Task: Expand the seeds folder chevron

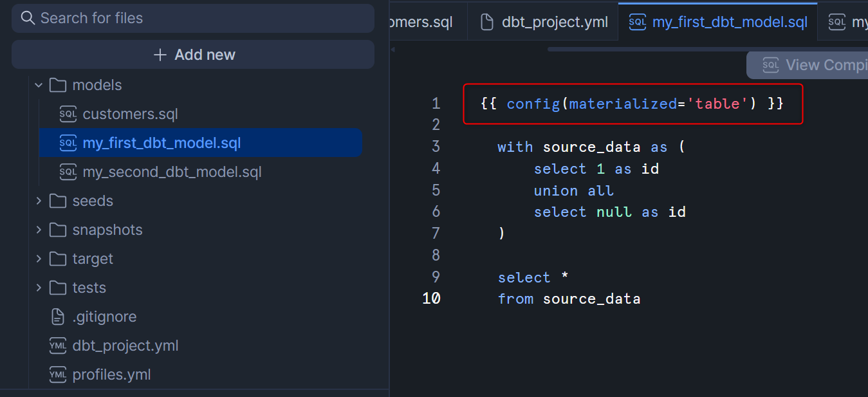Action: [39, 201]
